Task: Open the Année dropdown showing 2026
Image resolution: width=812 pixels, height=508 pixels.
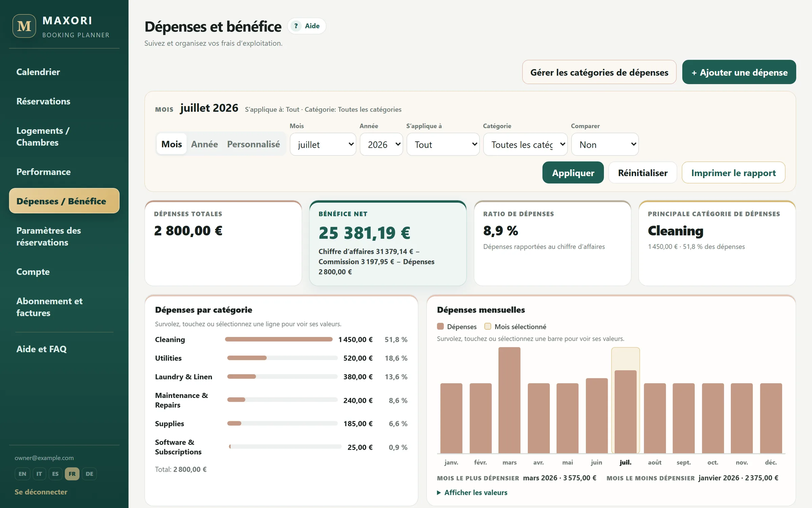Action: click(x=381, y=145)
